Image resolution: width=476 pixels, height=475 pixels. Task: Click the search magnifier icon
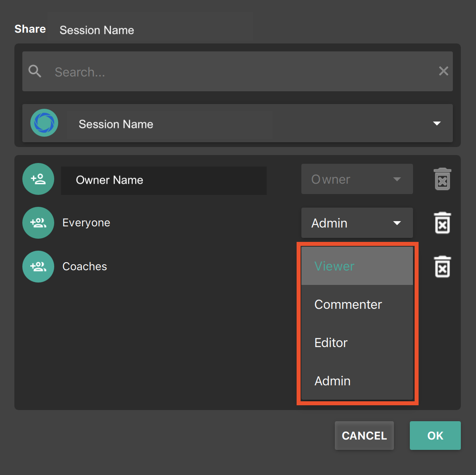pyautogui.click(x=35, y=71)
